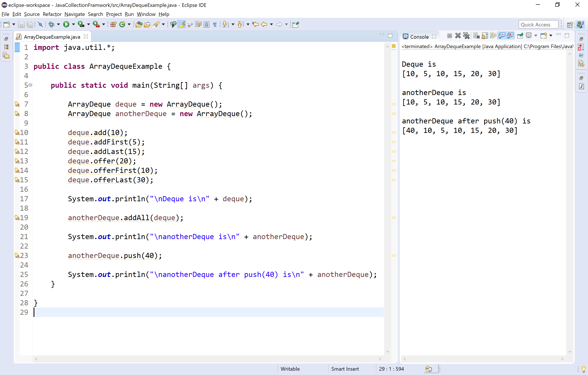Pin the Console view
The width and height of the screenshot is (588, 375).
(520, 36)
